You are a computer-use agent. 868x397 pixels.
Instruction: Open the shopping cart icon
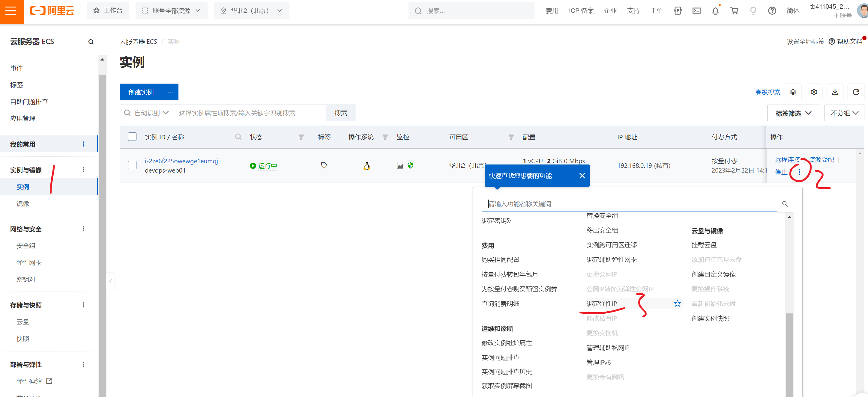click(x=734, y=11)
